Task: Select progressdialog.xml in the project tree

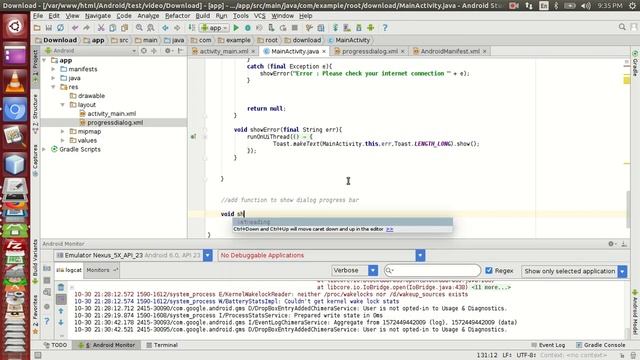Action: click(115, 122)
